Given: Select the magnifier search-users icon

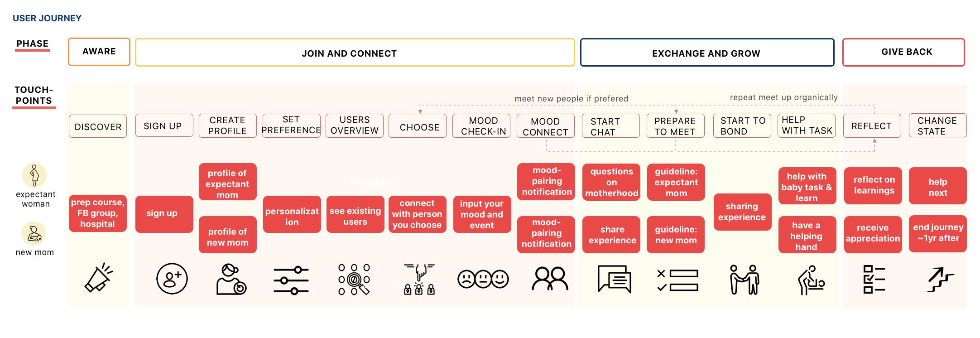Looking at the screenshot, I should 354,280.
